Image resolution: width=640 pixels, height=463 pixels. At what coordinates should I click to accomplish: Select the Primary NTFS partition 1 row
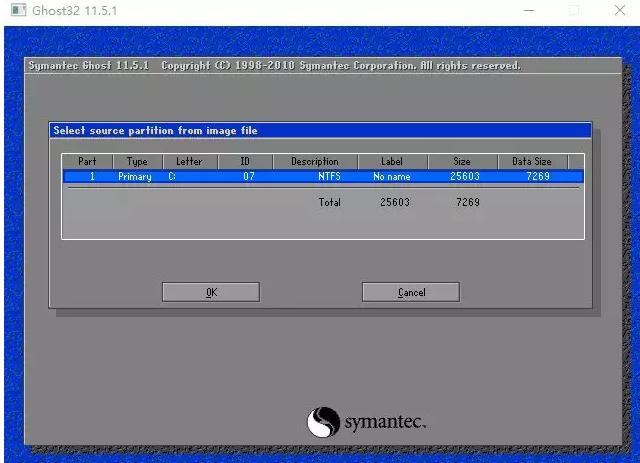click(321, 176)
